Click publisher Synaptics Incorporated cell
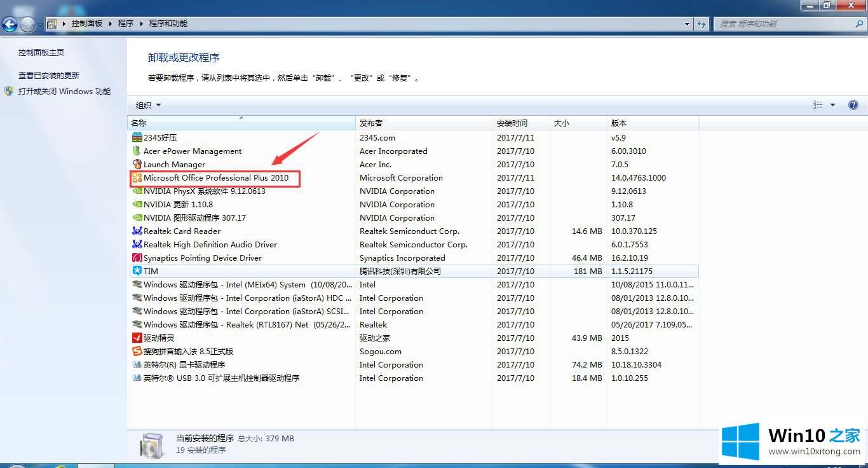This screenshot has width=868, height=468. [x=402, y=258]
